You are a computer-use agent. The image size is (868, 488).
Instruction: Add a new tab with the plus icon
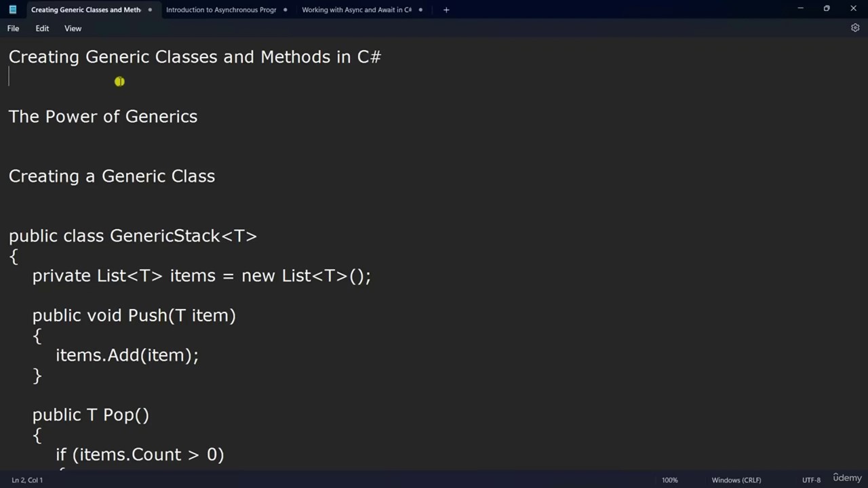pyautogui.click(x=446, y=9)
